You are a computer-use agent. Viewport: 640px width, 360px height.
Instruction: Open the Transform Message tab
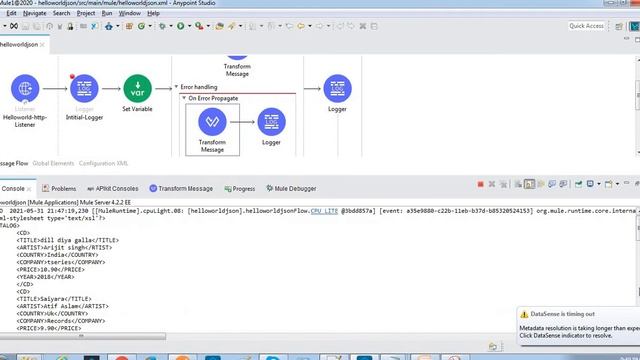[181, 189]
